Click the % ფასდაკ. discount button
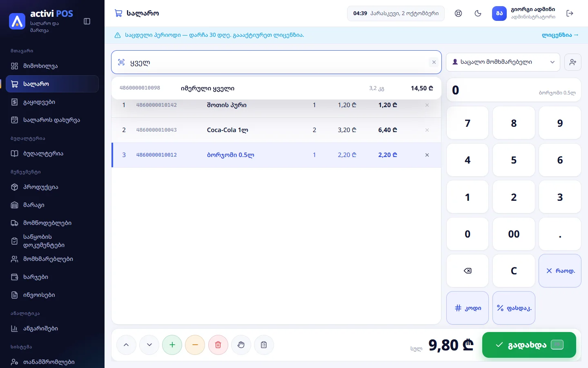The height and width of the screenshot is (368, 588). [514, 308]
